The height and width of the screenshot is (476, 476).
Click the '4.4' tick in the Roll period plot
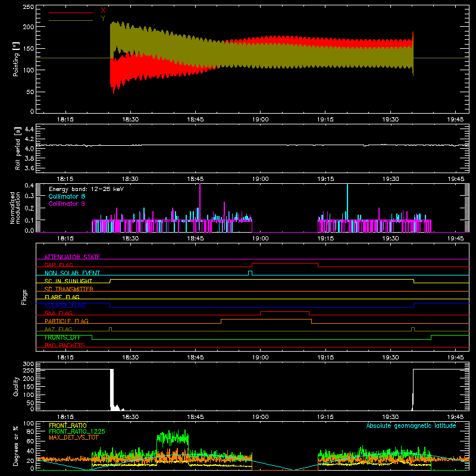(x=29, y=129)
